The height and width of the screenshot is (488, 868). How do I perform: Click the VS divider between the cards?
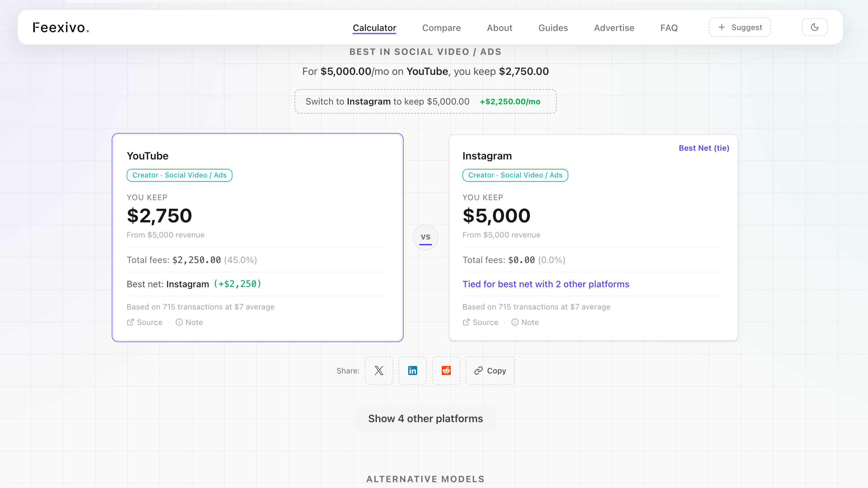tap(425, 238)
